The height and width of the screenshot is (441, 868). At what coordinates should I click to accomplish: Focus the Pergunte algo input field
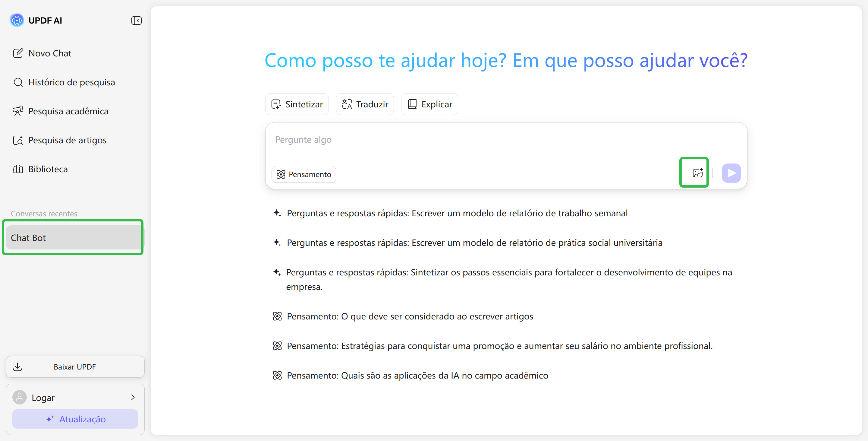(505, 140)
